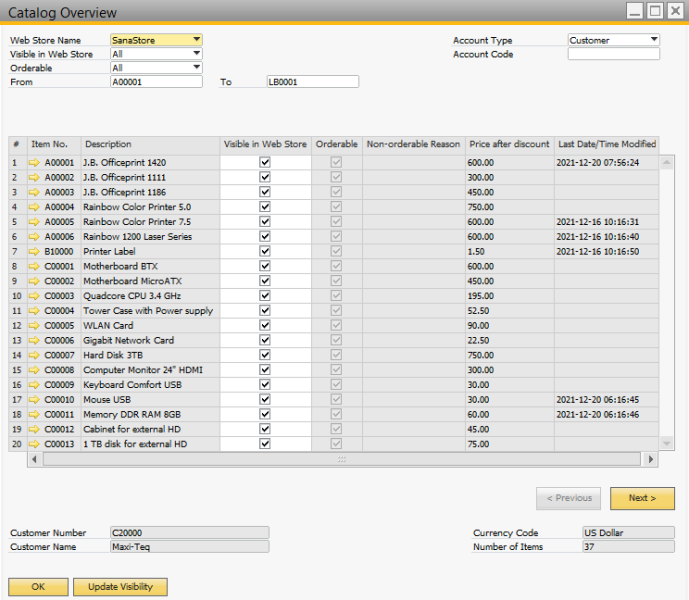Click the link arrow for item C00004

34,311
